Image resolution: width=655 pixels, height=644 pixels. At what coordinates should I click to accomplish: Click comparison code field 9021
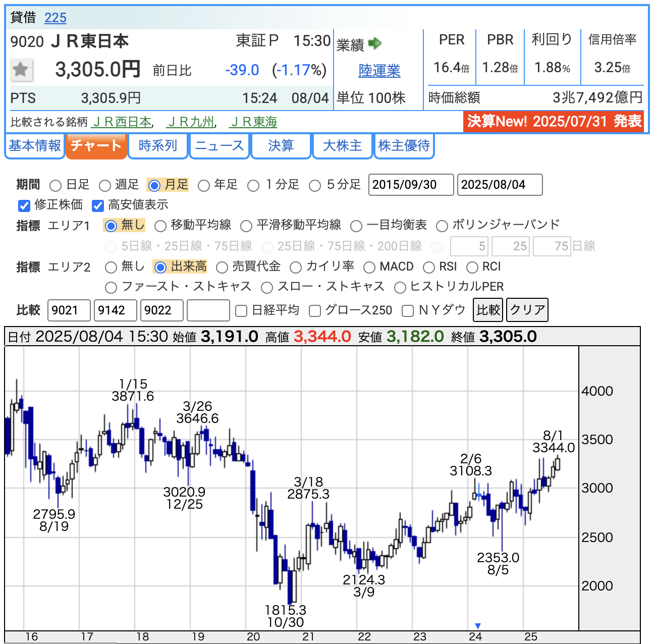(69, 310)
